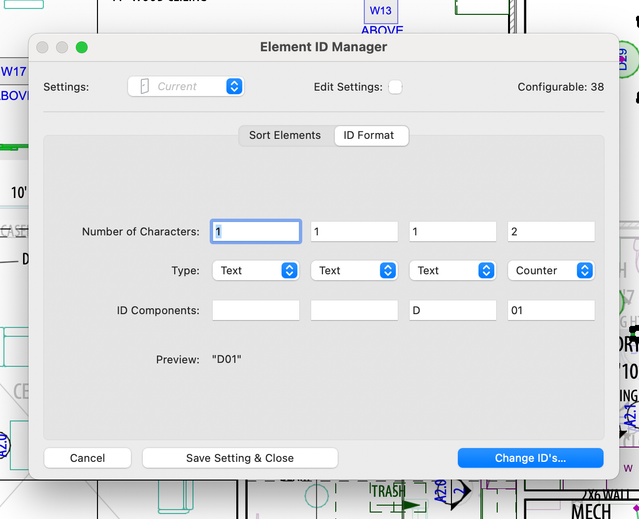Click the MECH label in background drawing

(591, 511)
